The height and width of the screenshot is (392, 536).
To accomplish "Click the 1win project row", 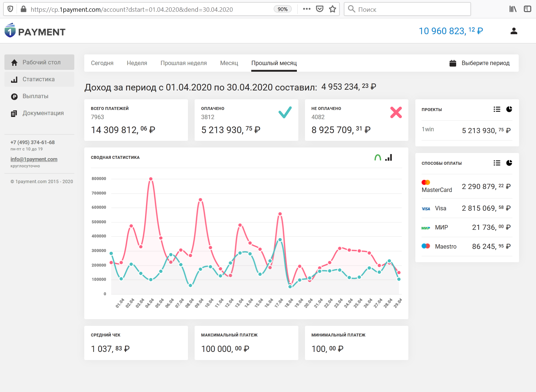I will click(467, 130).
